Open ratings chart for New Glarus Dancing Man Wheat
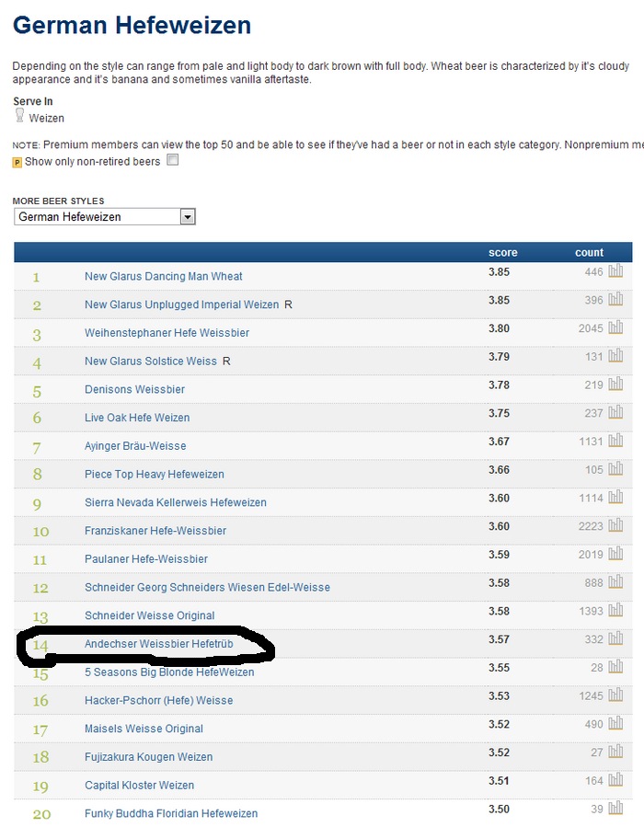This screenshot has height=827, width=644. click(615, 271)
